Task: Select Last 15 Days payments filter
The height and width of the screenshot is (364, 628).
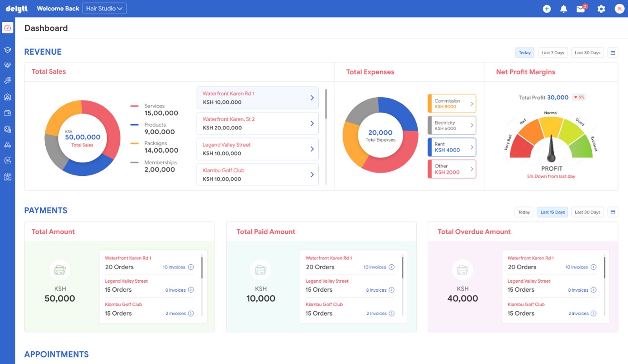Action: 552,212
